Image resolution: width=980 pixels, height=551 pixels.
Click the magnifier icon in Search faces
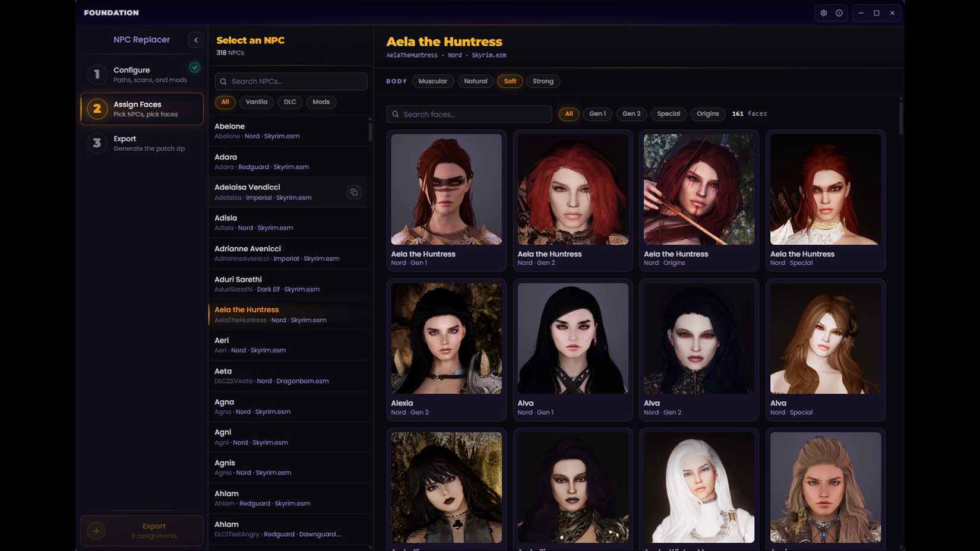tap(395, 114)
